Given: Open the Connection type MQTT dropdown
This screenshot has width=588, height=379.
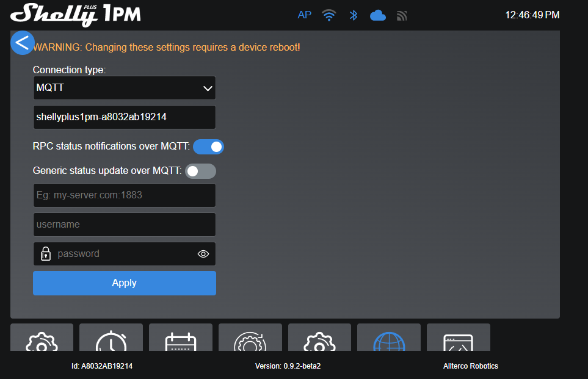Looking at the screenshot, I should coord(124,88).
